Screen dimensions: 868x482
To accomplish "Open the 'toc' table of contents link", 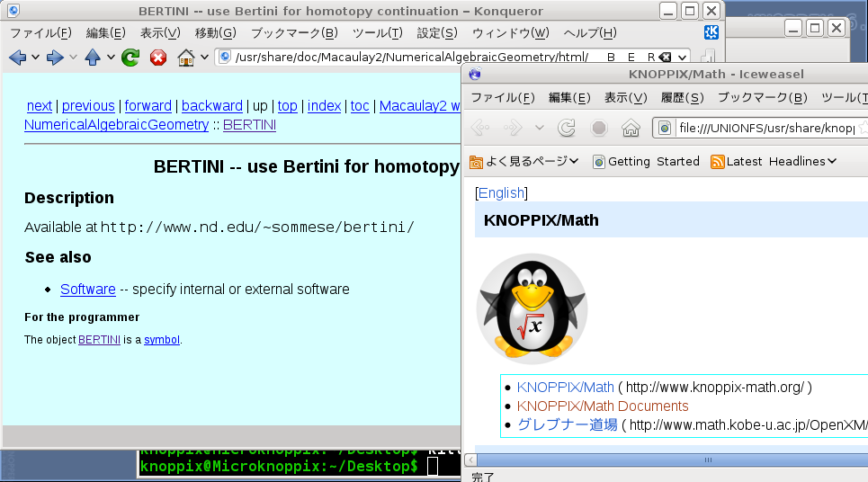I will pyautogui.click(x=359, y=106).
